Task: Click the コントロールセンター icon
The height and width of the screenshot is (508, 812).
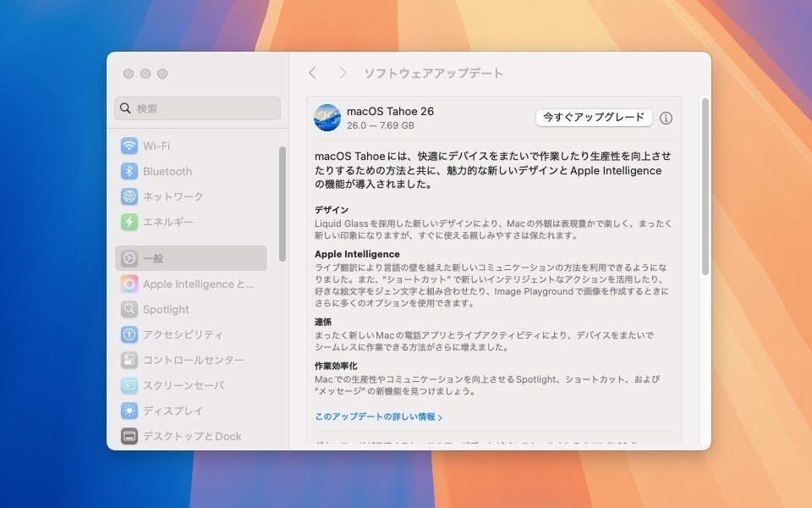Action: pyautogui.click(x=129, y=360)
